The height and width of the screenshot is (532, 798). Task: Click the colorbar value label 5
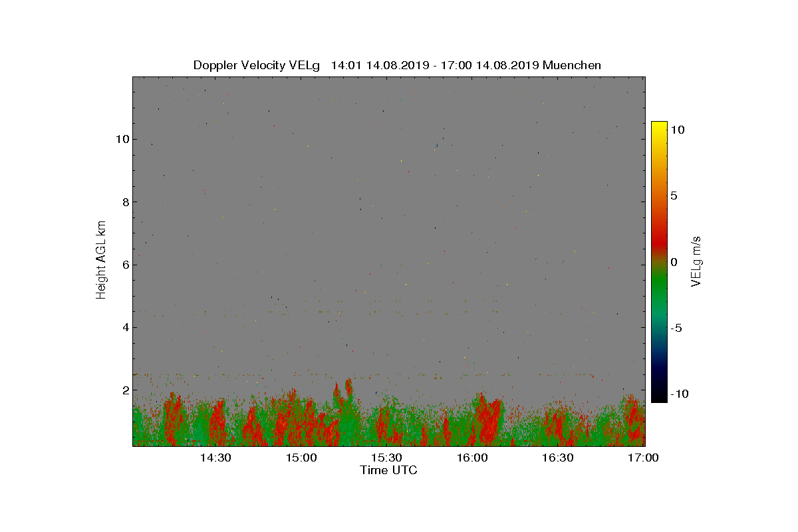point(674,196)
